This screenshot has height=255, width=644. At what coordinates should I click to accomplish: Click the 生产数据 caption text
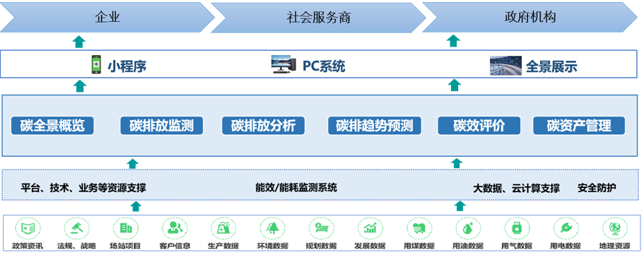coord(223,246)
